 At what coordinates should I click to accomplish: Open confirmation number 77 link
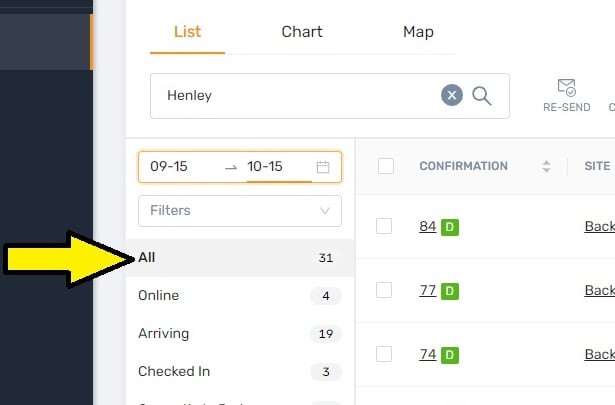(x=428, y=290)
